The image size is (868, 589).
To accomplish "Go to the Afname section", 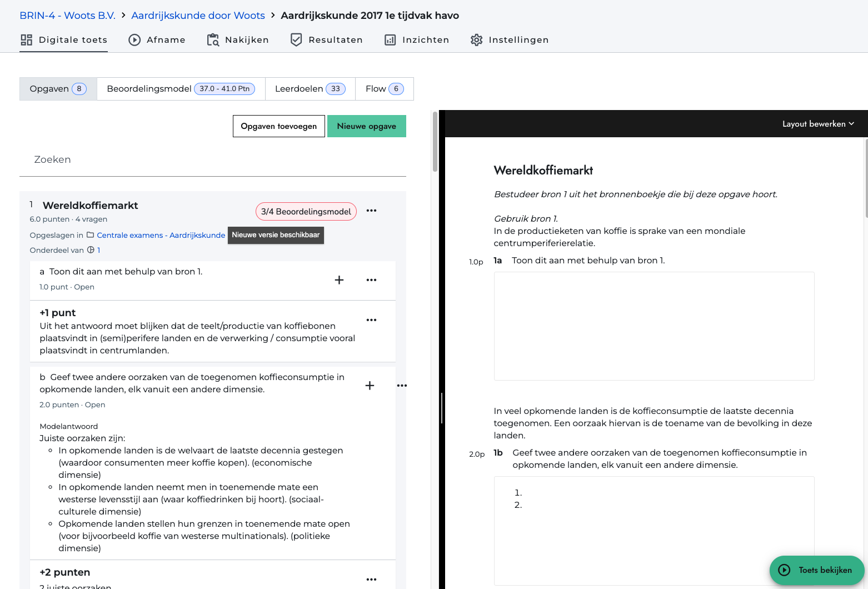I will coord(157,39).
